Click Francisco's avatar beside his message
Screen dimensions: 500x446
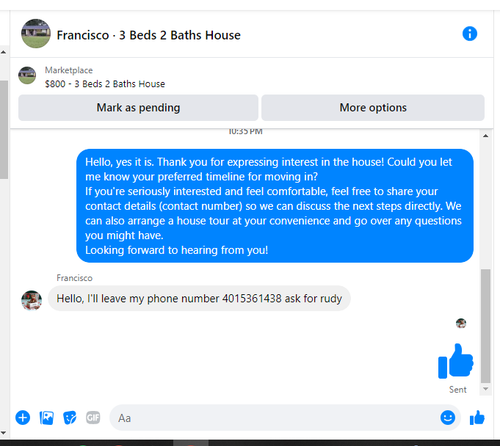(32, 300)
